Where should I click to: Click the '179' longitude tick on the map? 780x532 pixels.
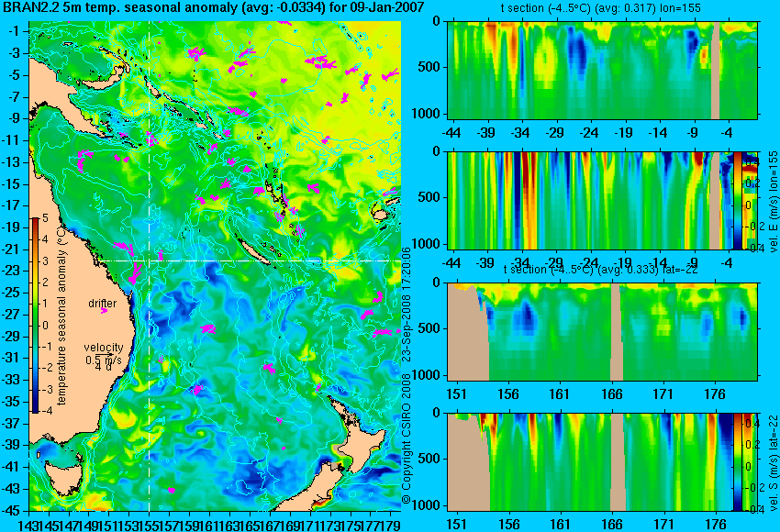point(390,525)
